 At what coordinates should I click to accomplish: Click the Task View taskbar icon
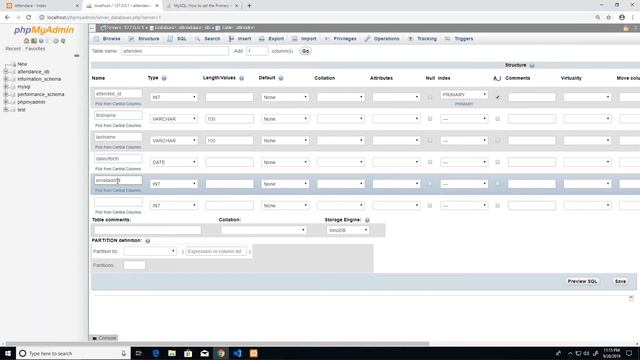(139, 353)
